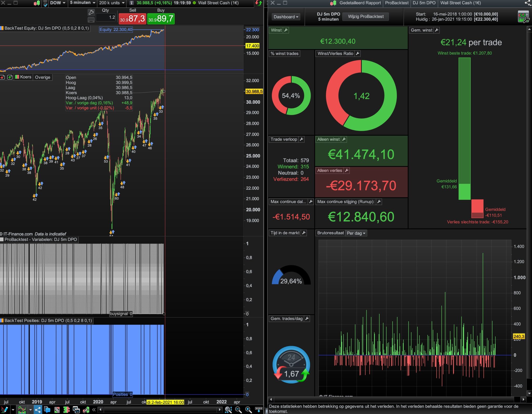This screenshot has height=414, width=532.
Task: Click the order panel wrench settings icon
Action: click(91, 12)
